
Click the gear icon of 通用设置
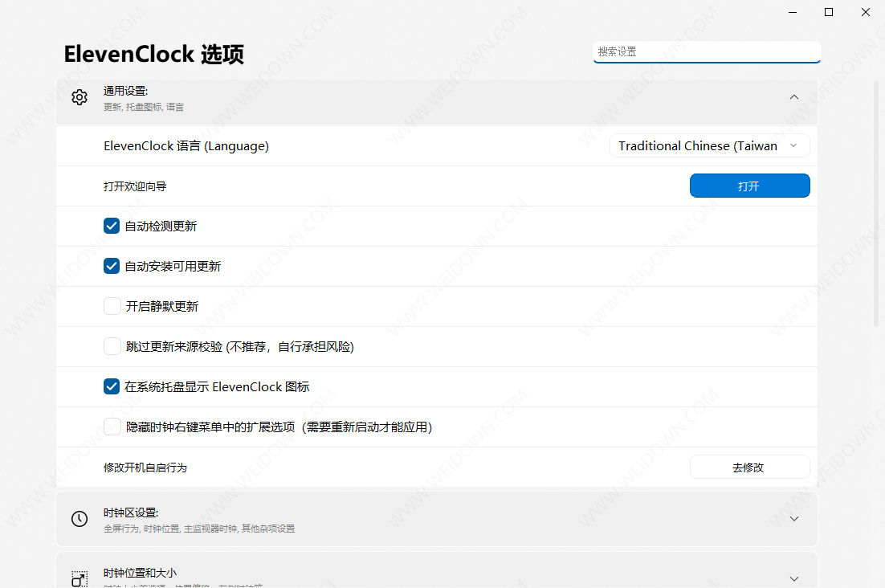coord(80,98)
